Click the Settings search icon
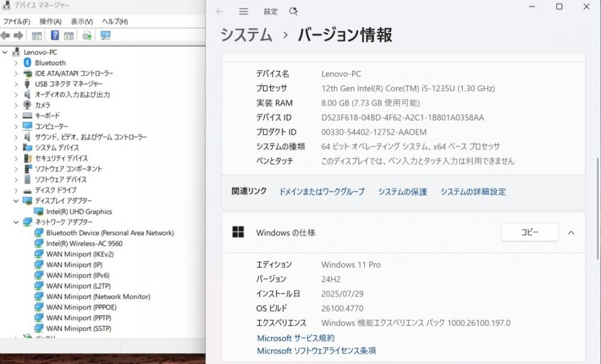 [293, 11]
